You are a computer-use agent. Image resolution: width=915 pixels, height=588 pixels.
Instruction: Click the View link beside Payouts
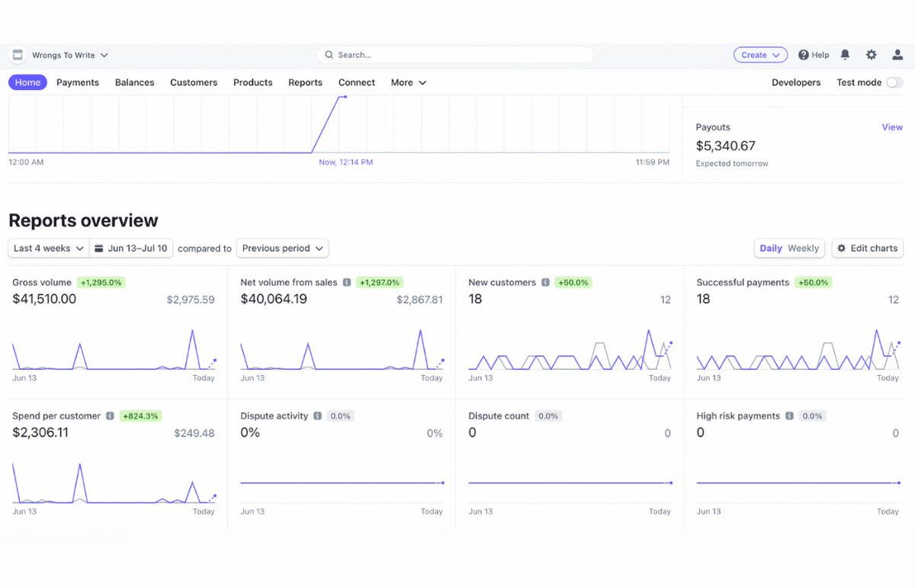coord(892,127)
